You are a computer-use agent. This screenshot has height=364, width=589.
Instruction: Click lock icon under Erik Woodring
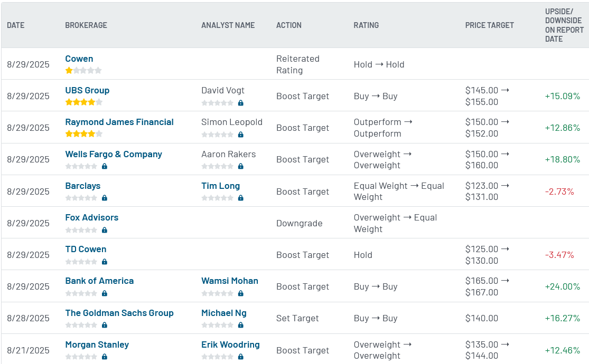pyautogui.click(x=241, y=357)
